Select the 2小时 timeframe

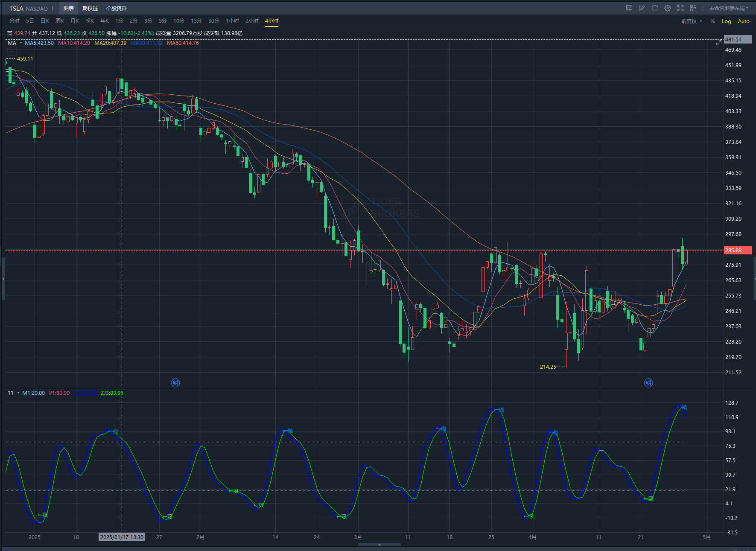point(252,21)
